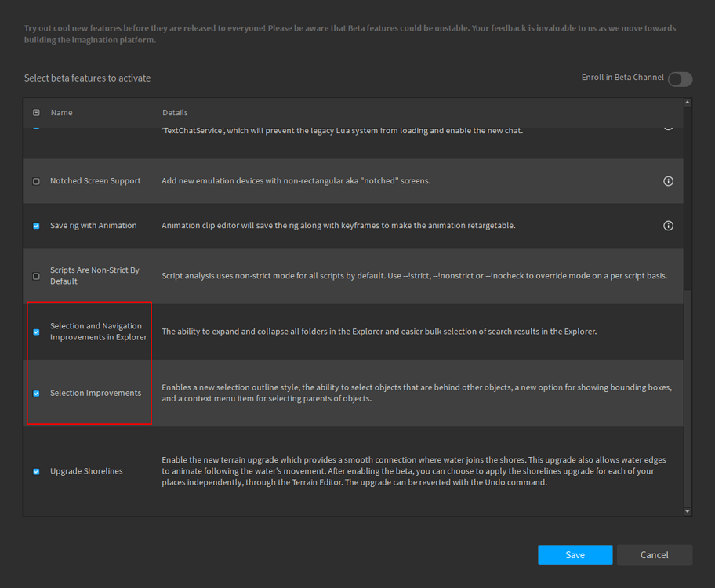Open info icon for Save rig with Animation

(x=668, y=226)
